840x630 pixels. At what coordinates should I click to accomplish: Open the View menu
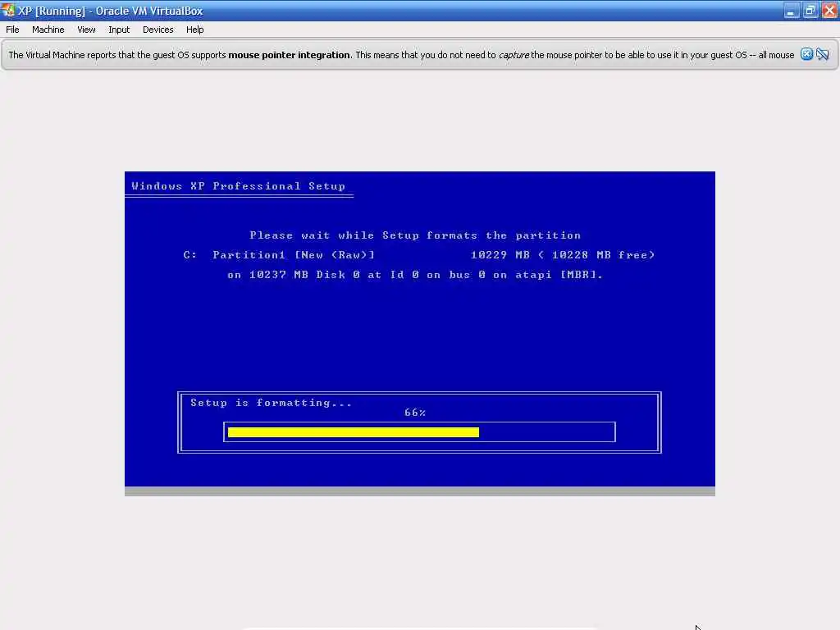point(86,30)
